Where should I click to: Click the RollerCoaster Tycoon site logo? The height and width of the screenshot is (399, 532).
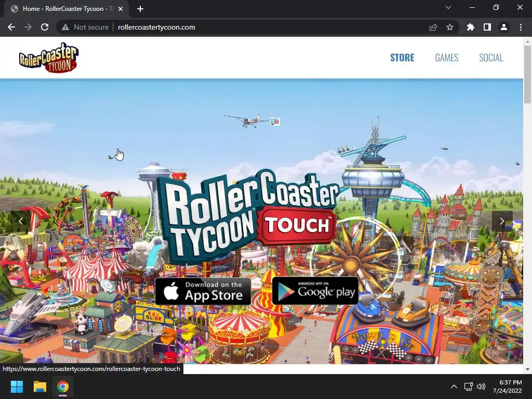point(48,58)
